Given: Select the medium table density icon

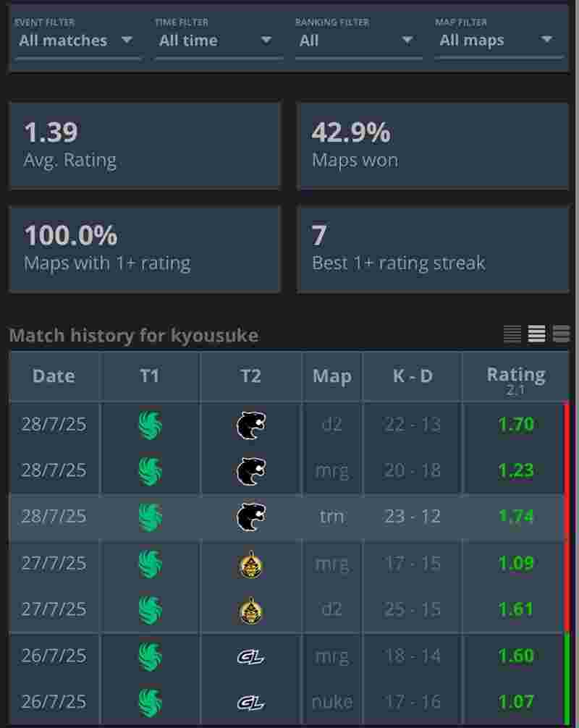Looking at the screenshot, I should pyautogui.click(x=537, y=334).
